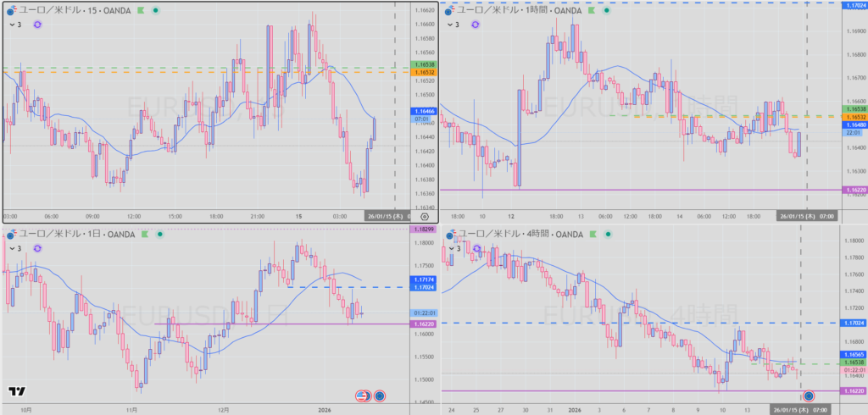This screenshot has height=415, width=868.
Task: Click the purple refresh icon in daily chart
Action: coord(37,247)
